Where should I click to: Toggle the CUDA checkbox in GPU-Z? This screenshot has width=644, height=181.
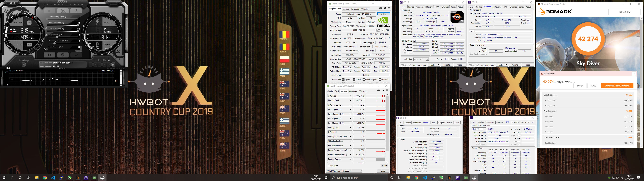354,79
